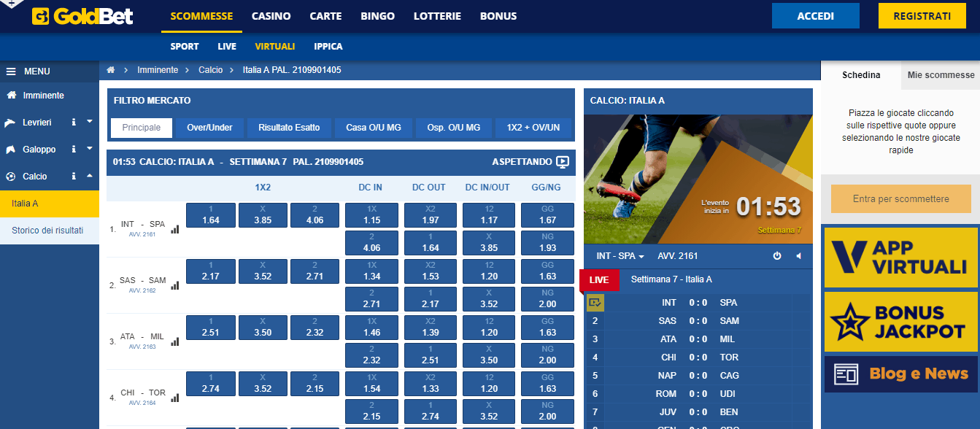Select the 1X2 + OV/UN filter
This screenshot has height=429, width=980.
pos(533,128)
